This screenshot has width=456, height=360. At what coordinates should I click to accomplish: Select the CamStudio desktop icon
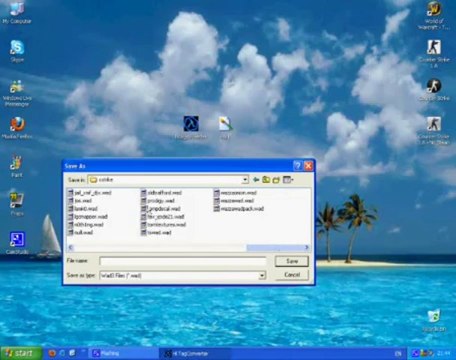[x=17, y=243]
